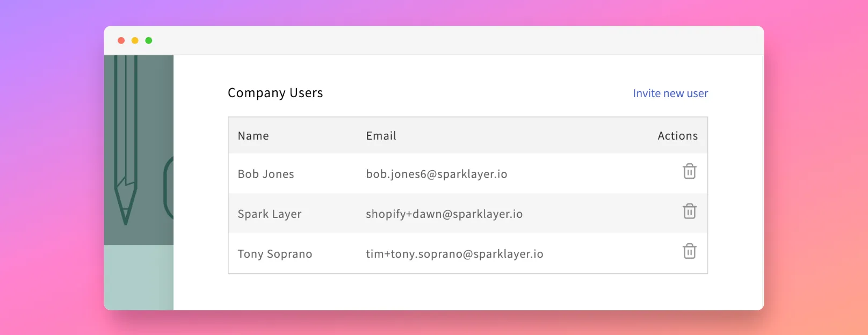868x335 pixels.
Task: Click the Company Users heading
Action: [276, 93]
